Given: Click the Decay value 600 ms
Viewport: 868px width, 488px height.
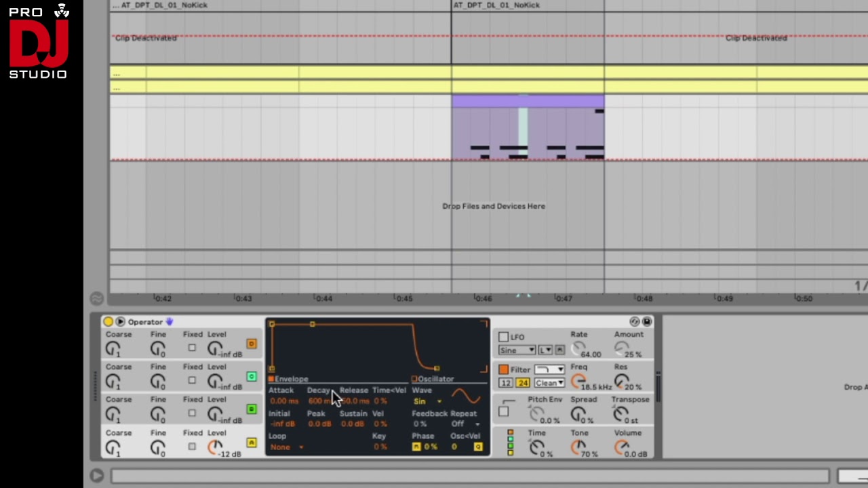Looking at the screenshot, I should 319,401.
